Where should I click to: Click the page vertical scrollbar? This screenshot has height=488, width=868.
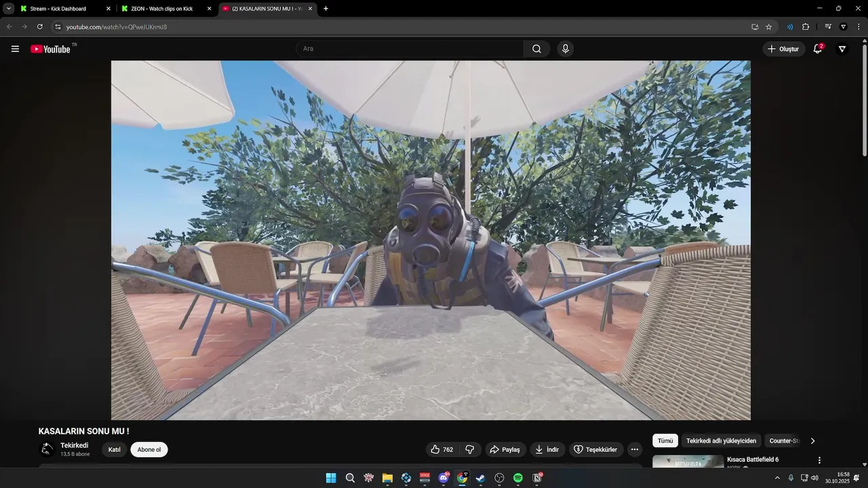tap(864, 102)
